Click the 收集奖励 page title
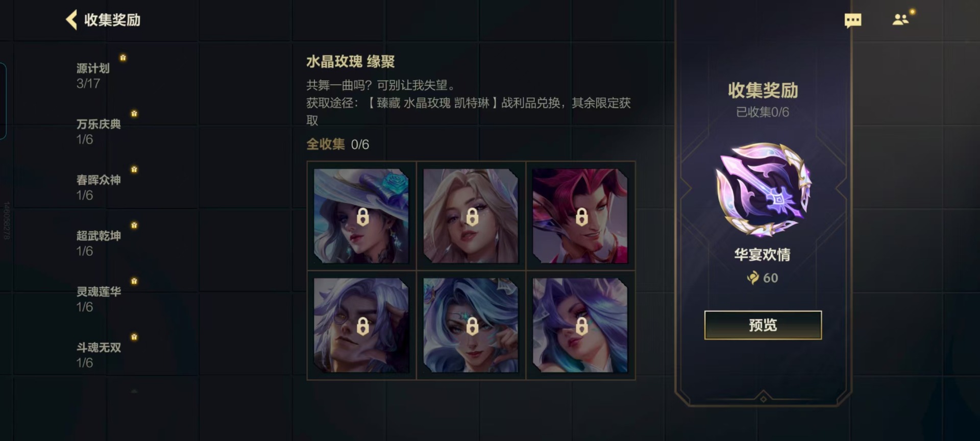 click(x=112, y=20)
